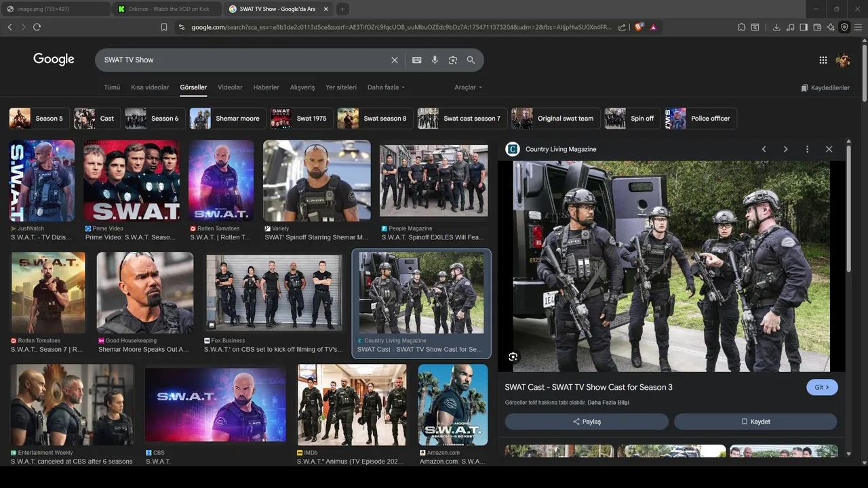The image size is (868, 488).
Task: Search by image with Google Lens icon
Action: click(x=453, y=60)
